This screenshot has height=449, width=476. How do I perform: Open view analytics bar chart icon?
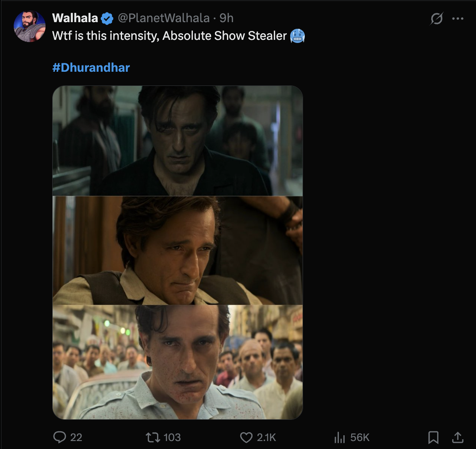[339, 437]
